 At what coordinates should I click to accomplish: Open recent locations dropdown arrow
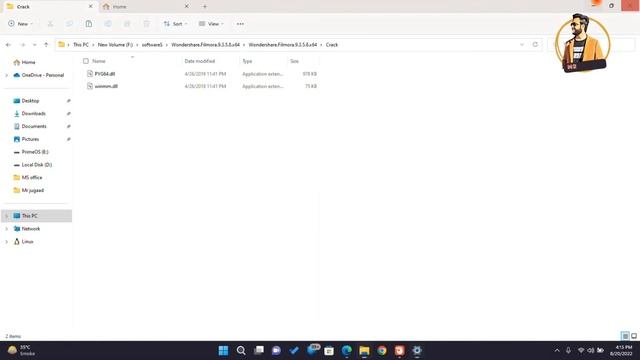pyautogui.click(x=35, y=45)
